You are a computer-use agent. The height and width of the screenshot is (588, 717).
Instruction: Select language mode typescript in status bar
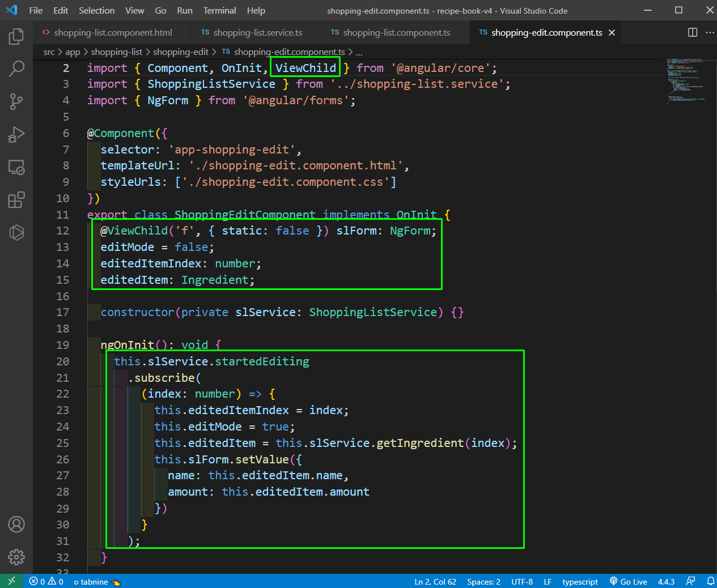[580, 581]
